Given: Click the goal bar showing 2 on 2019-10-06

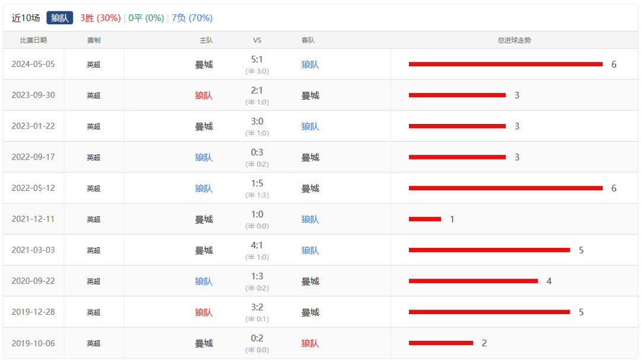Looking at the screenshot, I should [441, 343].
